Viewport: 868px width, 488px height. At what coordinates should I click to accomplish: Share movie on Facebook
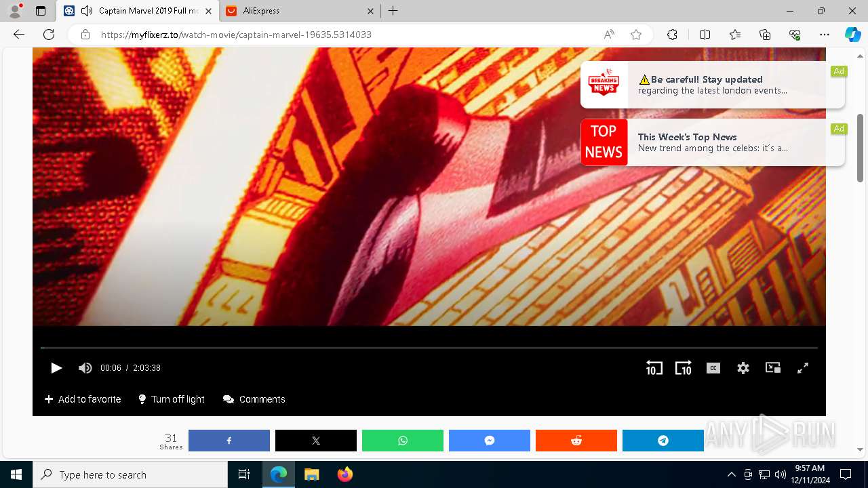(x=229, y=441)
